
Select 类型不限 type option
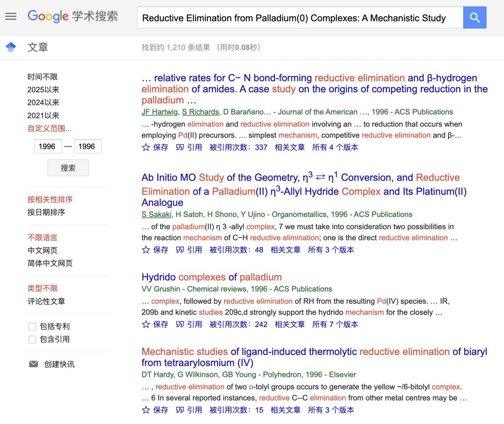[42, 288]
